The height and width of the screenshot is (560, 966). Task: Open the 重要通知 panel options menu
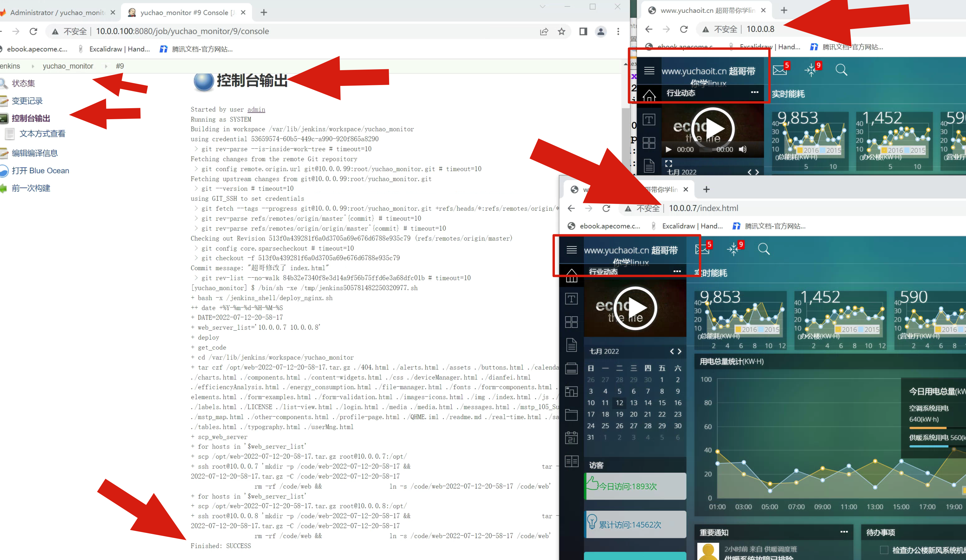click(x=844, y=532)
